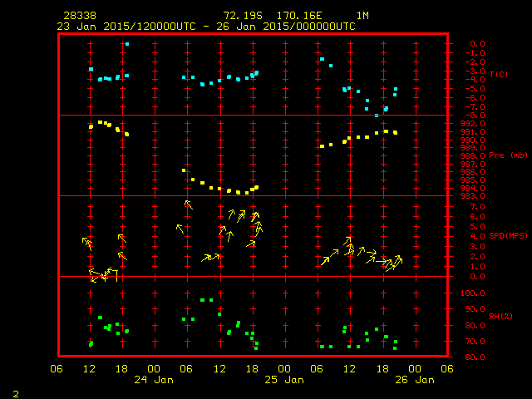
Task: Click the -2.0 temperature tick value
Action: point(475,62)
